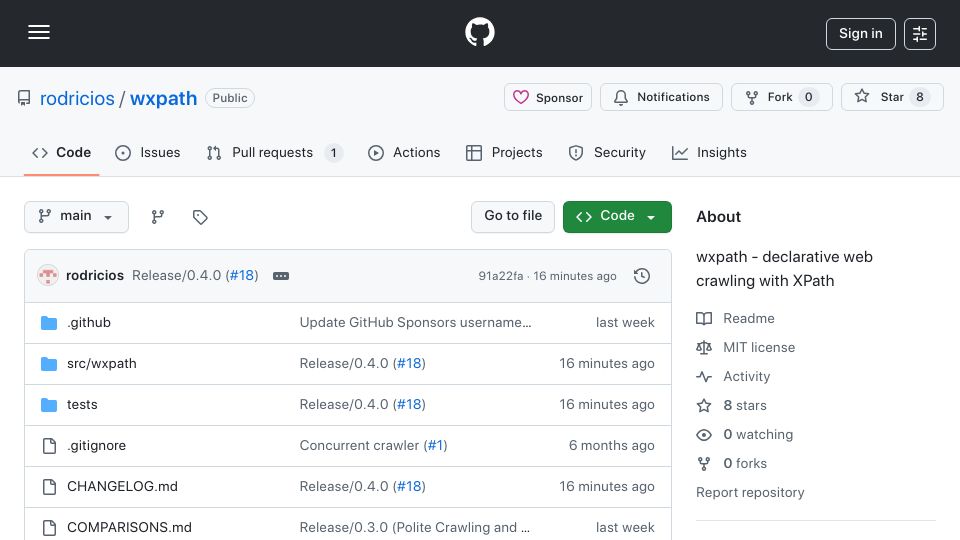Open the src/wxpath folder
Viewport: 960px width, 540px height.
coord(102,364)
